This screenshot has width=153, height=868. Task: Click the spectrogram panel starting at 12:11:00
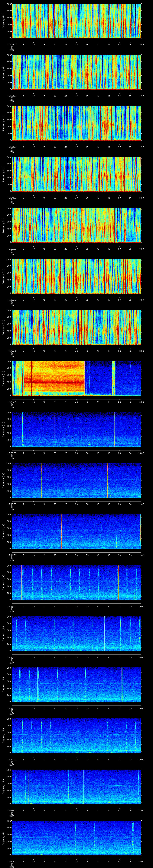77,531
